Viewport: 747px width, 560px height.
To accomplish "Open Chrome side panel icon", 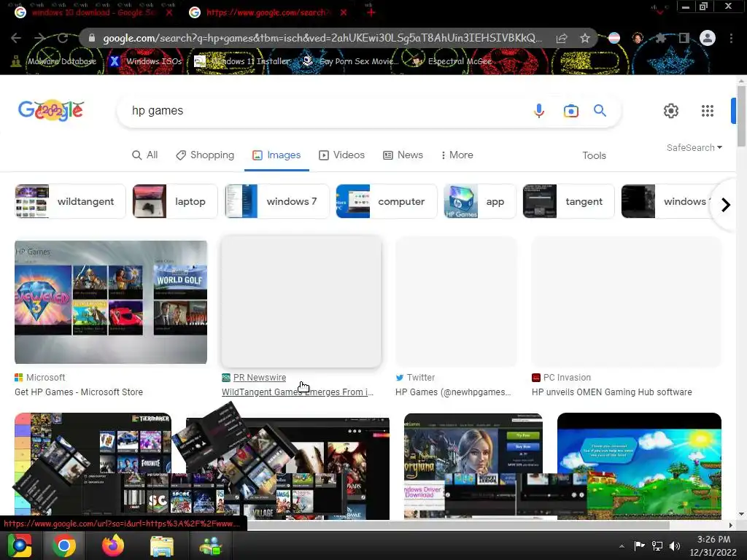I will click(x=684, y=38).
